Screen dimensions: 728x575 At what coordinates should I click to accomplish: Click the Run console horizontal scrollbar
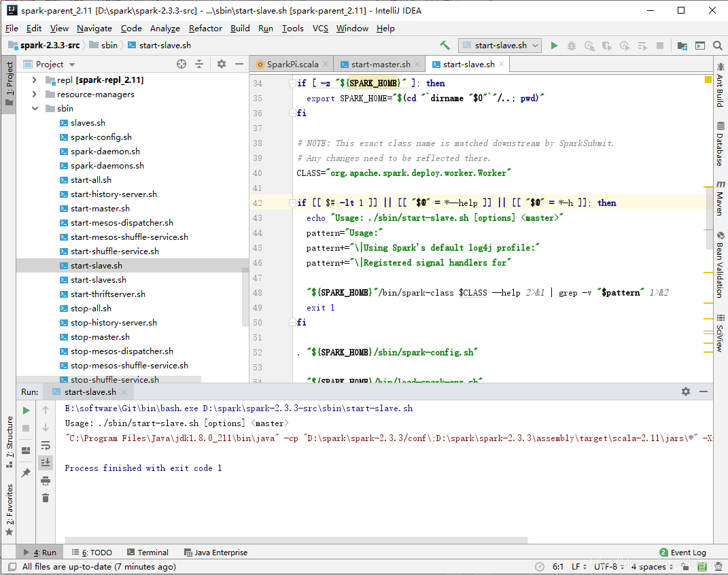[296, 540]
